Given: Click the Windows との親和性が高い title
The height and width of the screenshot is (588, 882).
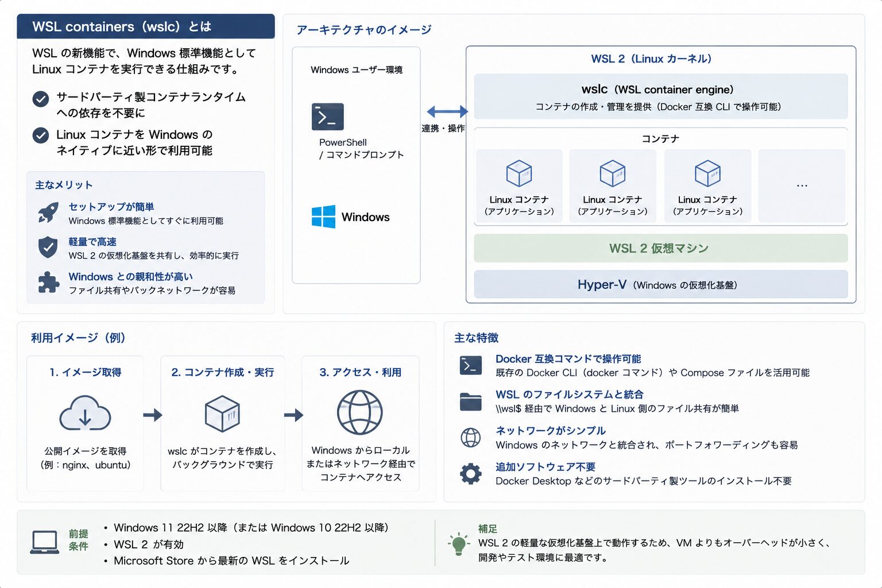Looking at the screenshot, I should point(130,277).
